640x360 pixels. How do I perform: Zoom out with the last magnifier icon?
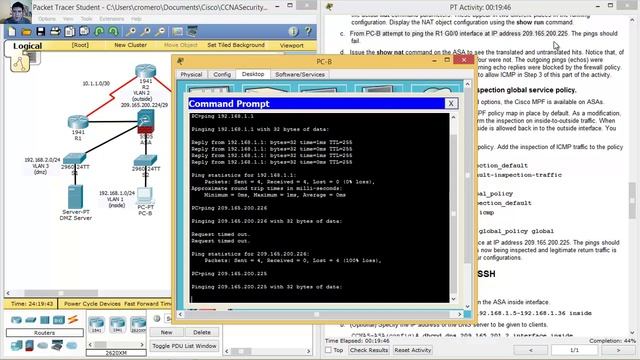click(x=160, y=31)
